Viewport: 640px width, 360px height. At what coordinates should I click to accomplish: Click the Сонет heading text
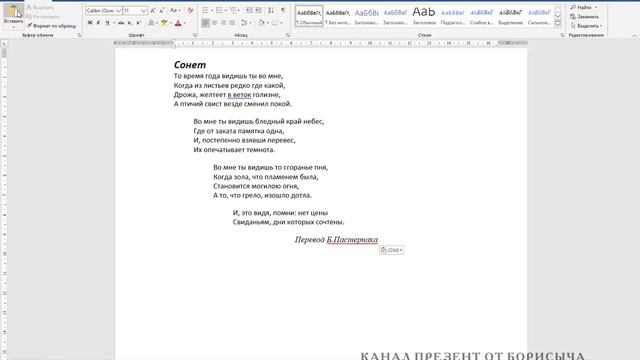(x=190, y=65)
